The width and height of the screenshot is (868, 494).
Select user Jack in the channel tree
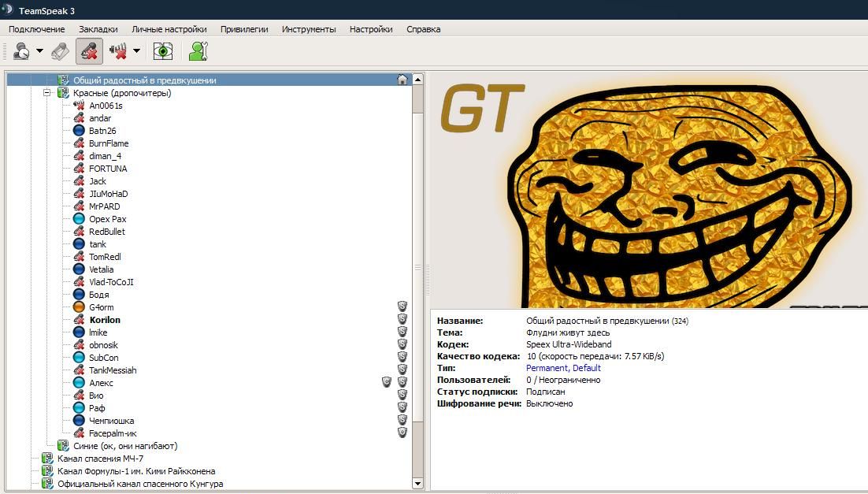pos(98,181)
